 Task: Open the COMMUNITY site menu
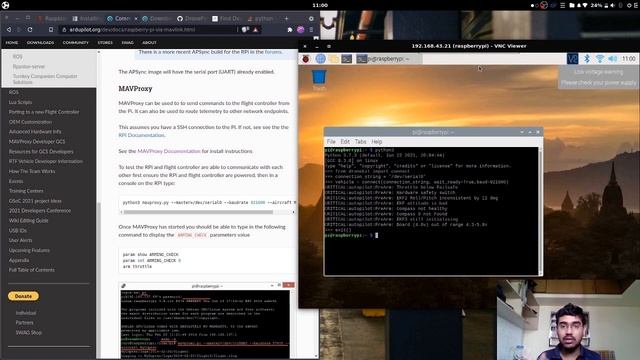(x=76, y=42)
